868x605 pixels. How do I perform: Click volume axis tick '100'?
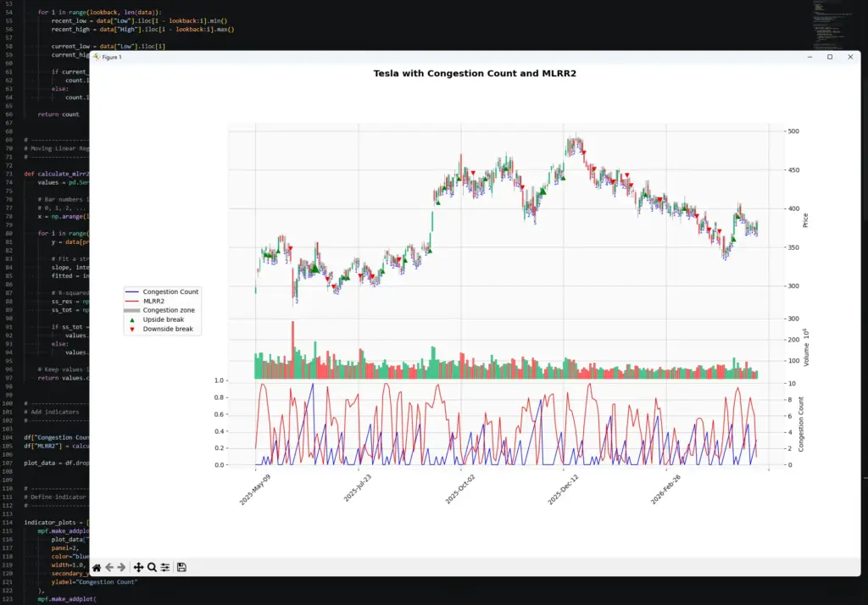(793, 361)
